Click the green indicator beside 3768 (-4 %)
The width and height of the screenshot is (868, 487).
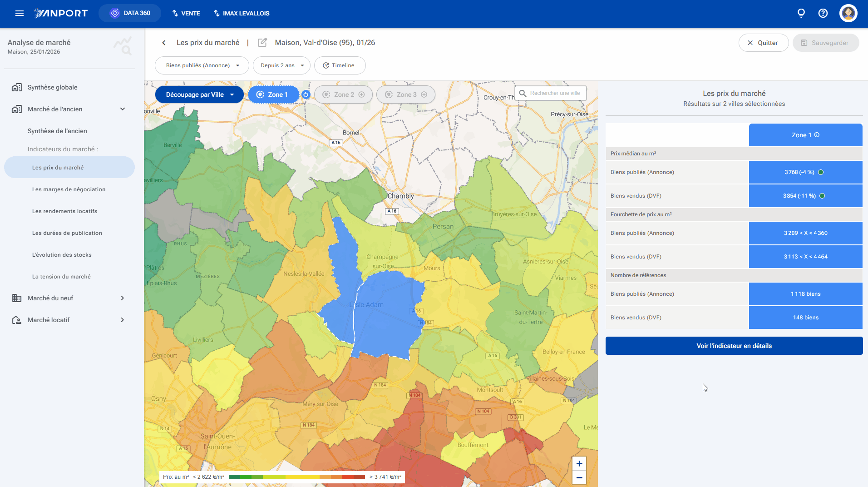[x=821, y=172]
